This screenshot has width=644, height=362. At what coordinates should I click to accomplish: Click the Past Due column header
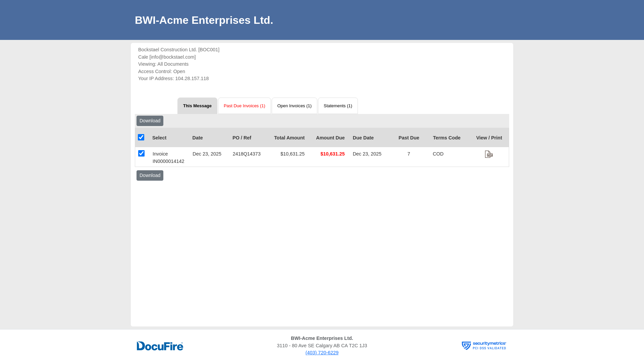tap(409, 138)
